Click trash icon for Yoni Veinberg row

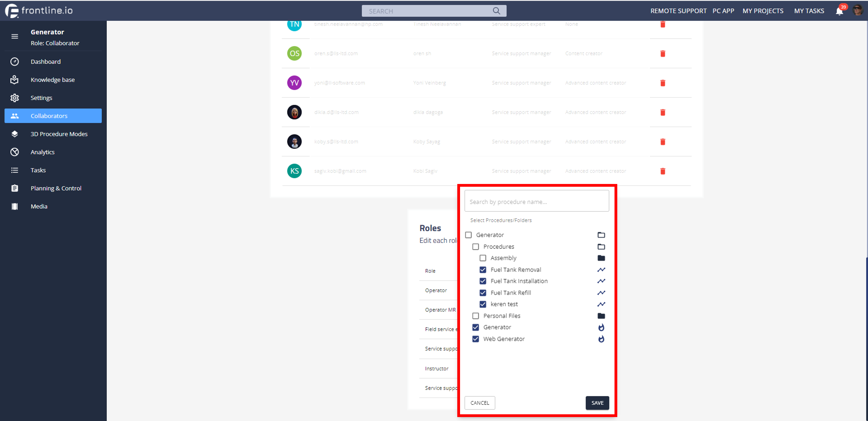[662, 83]
